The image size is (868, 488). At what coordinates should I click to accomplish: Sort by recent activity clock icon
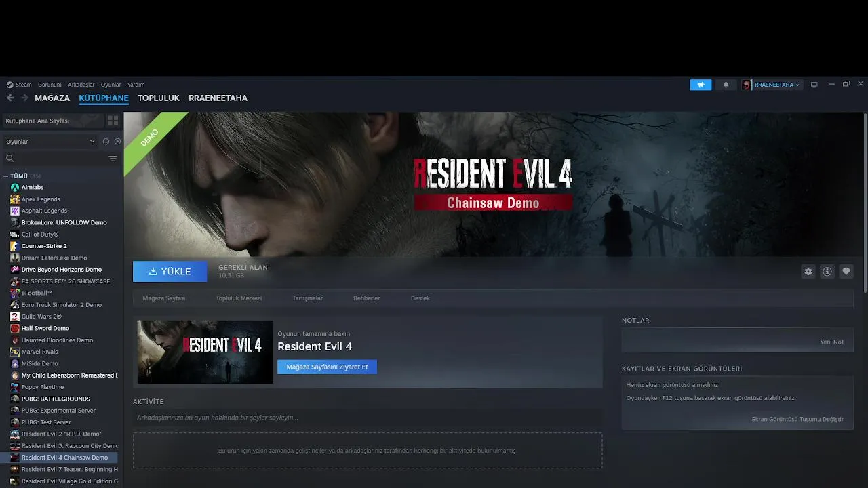pos(106,142)
